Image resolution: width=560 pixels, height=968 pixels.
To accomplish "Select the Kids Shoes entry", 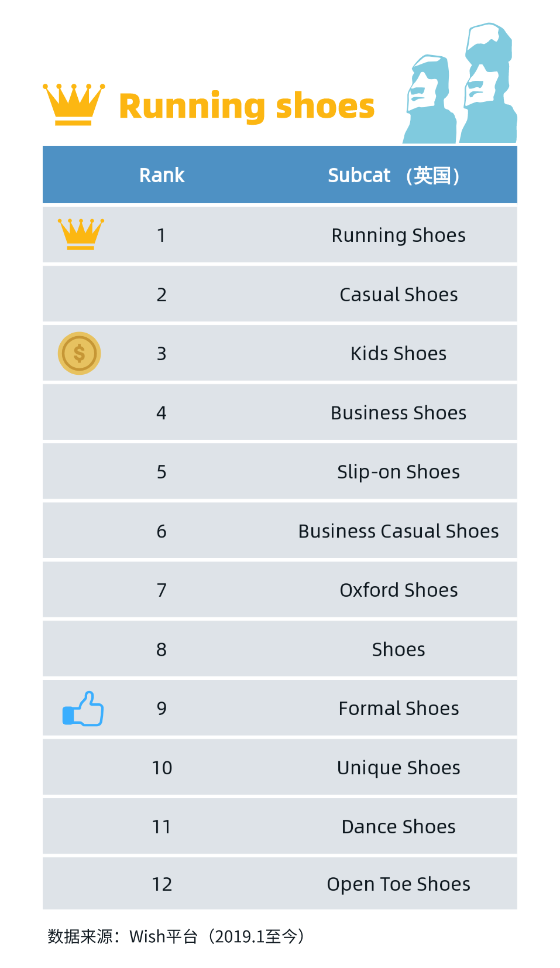I will click(x=398, y=354).
